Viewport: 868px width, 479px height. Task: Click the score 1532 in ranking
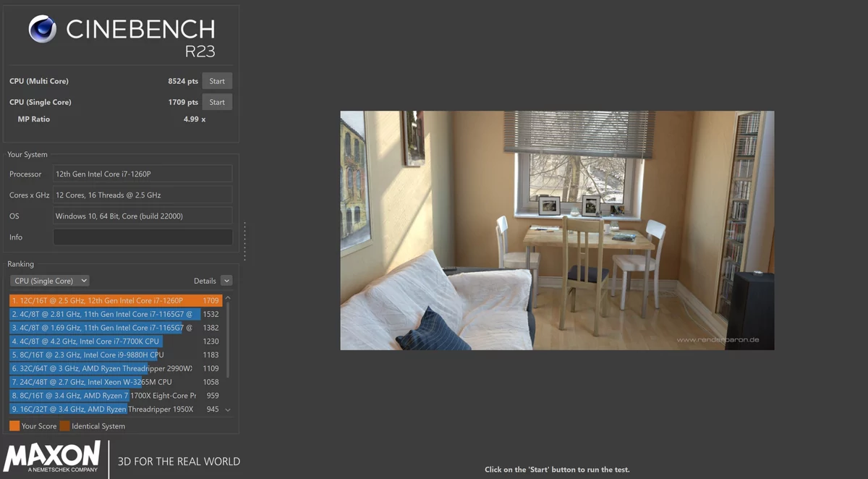210,314
